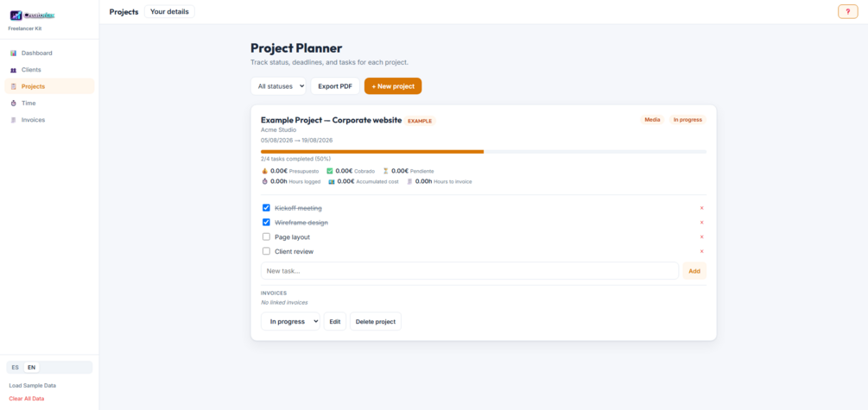The width and height of the screenshot is (868, 410).
Task: Check the Page layout task checkbox
Action: click(266, 237)
